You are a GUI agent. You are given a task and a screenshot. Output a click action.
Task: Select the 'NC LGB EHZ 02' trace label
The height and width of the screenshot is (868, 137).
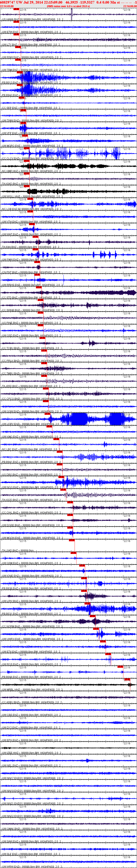[x=12, y=209]
